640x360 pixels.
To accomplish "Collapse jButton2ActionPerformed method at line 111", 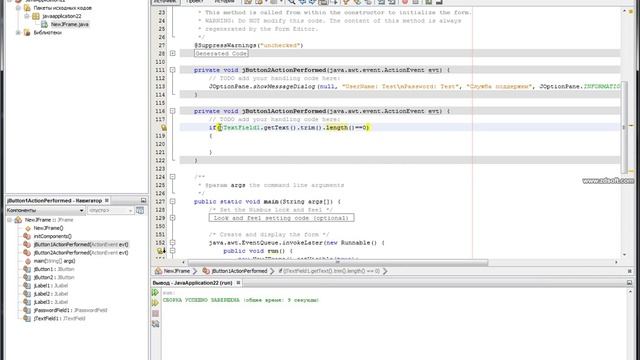I will click(x=173, y=70).
